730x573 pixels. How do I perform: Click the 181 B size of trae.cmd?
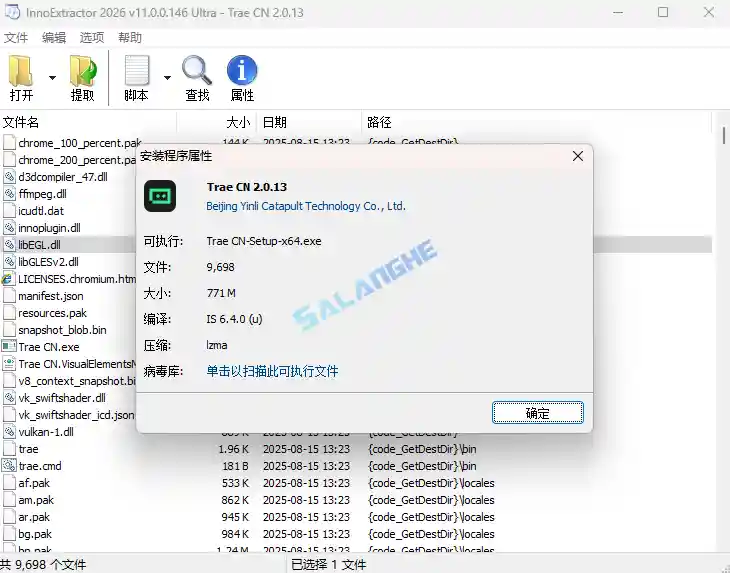(x=236, y=466)
